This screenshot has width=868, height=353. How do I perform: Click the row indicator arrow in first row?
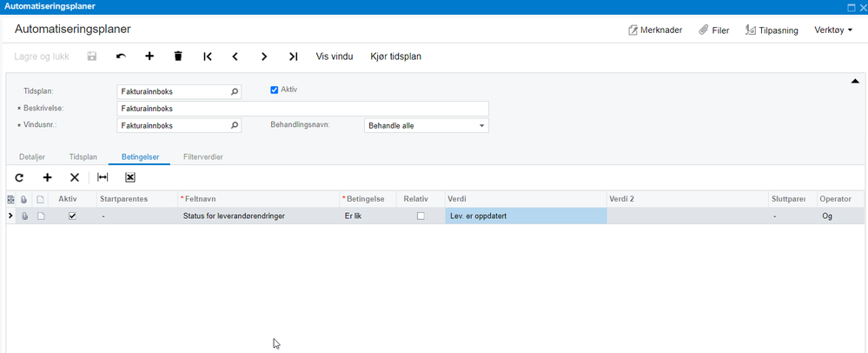point(10,216)
